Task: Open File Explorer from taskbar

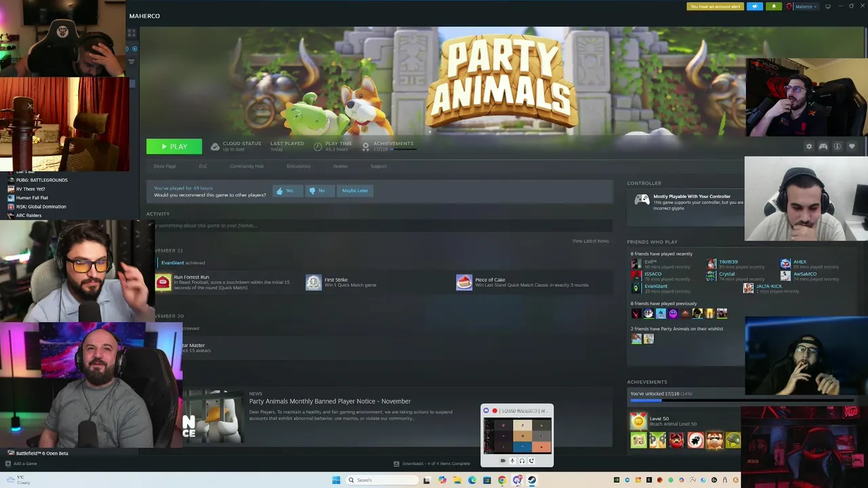Action: point(457,480)
